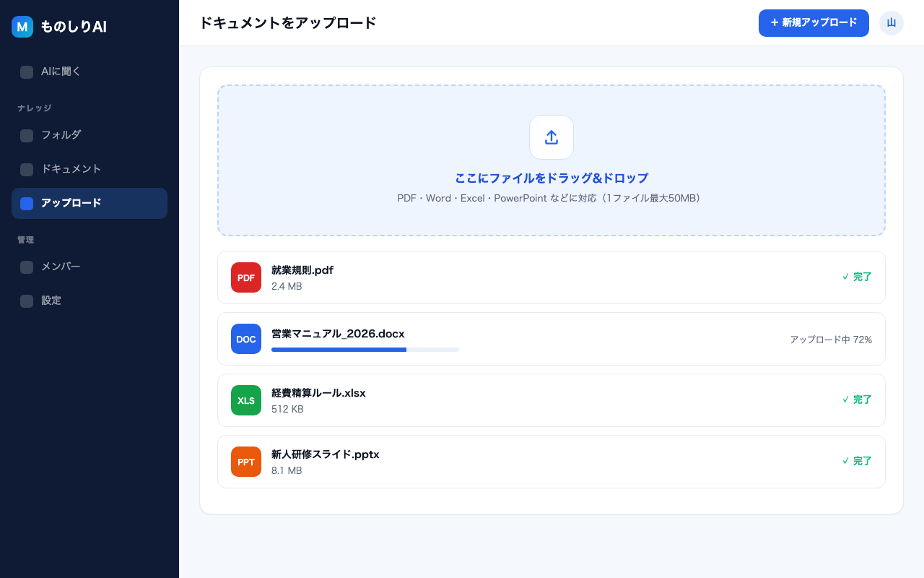The width and height of the screenshot is (924, 578).
Task: Open 設定 in the sidebar
Action: pyautogui.click(x=90, y=301)
